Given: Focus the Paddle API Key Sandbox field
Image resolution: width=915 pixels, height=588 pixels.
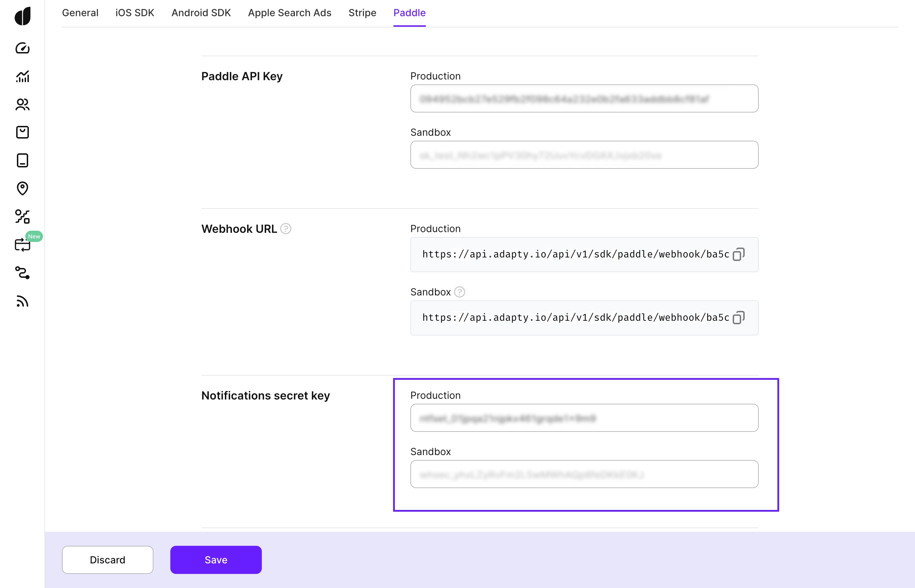Looking at the screenshot, I should coord(584,155).
